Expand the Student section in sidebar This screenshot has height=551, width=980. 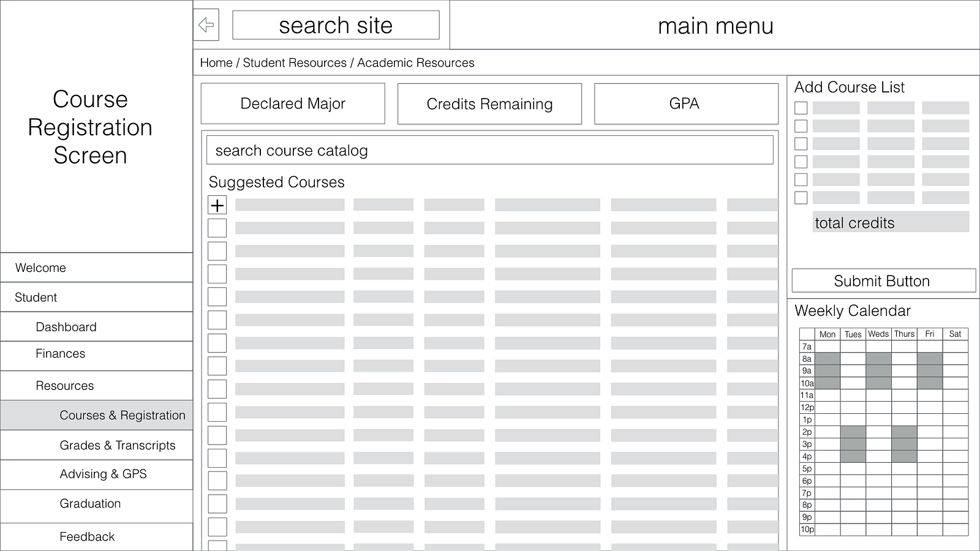coord(36,298)
